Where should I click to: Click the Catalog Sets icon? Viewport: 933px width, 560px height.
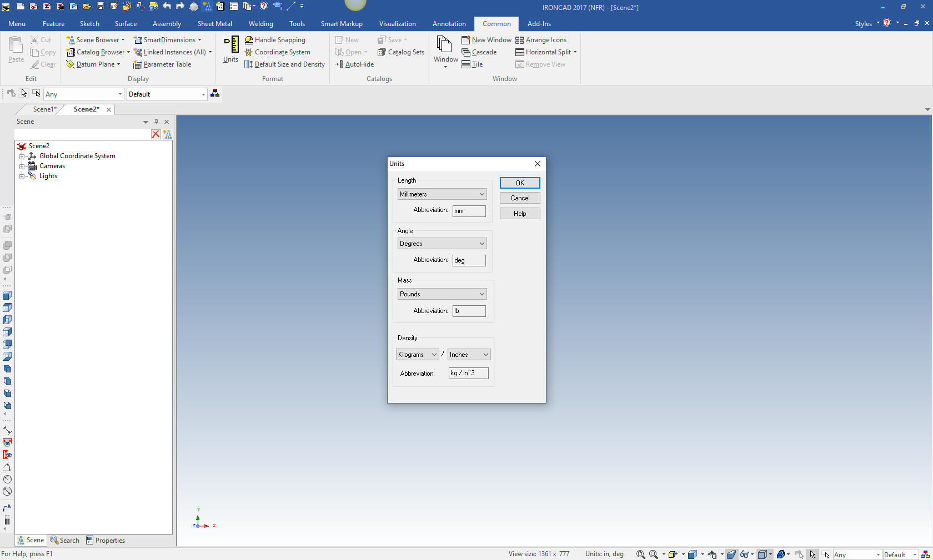point(382,52)
